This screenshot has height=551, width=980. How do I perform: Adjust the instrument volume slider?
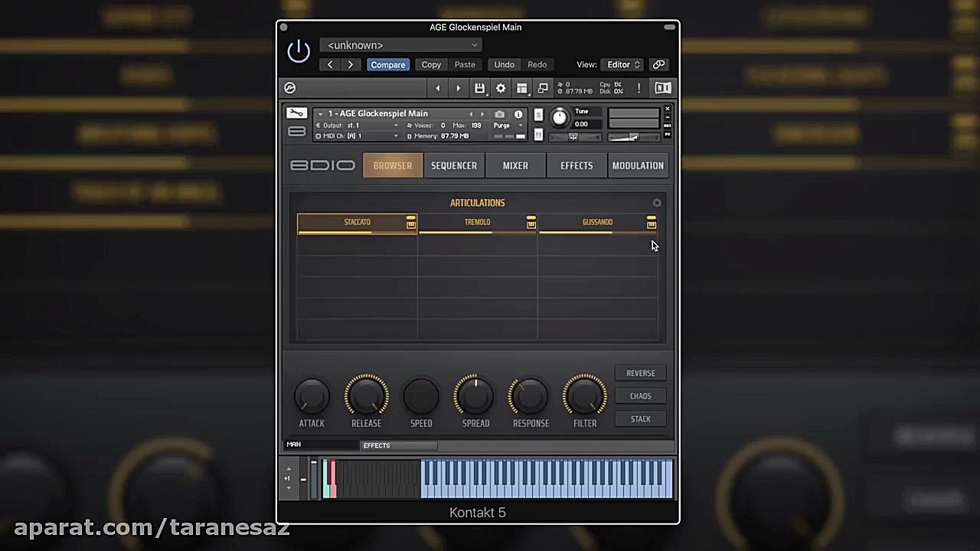click(x=633, y=137)
